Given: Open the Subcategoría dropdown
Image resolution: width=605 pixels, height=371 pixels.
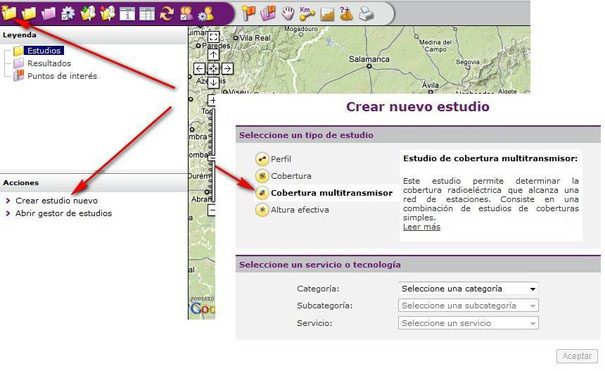Looking at the screenshot, I should [x=468, y=305].
